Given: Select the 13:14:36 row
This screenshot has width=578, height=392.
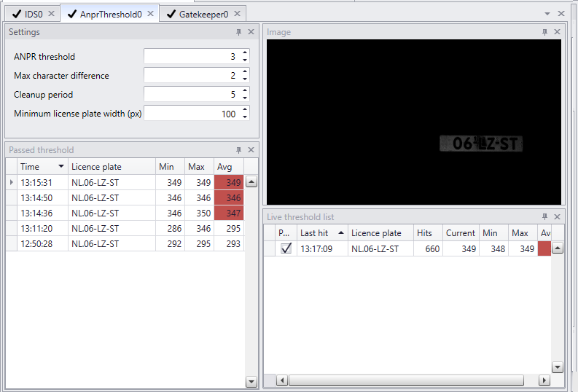Looking at the screenshot, I should 125,213.
